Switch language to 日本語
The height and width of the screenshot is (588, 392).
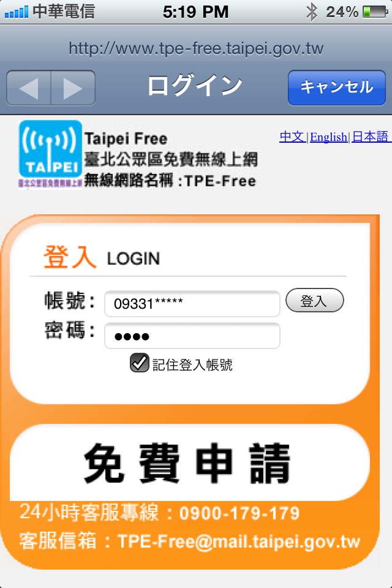coord(371,137)
